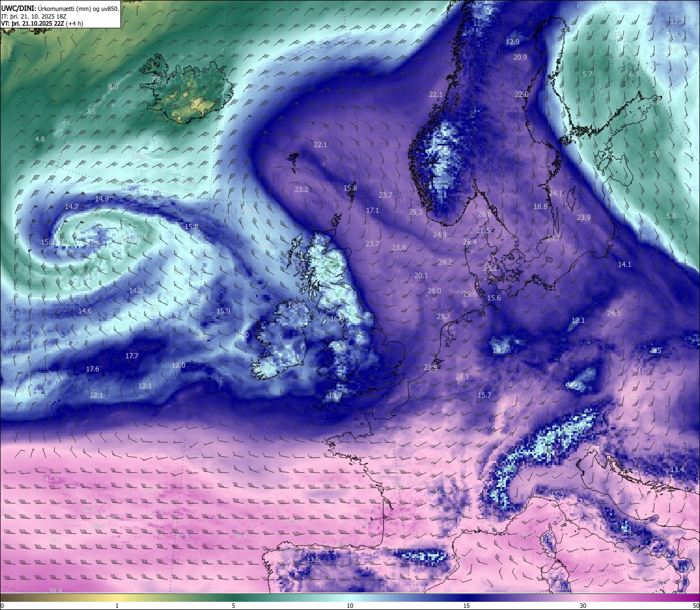The width and height of the screenshot is (700, 610).
Task: Click the 12.0 value label
Action: [x=178, y=365]
